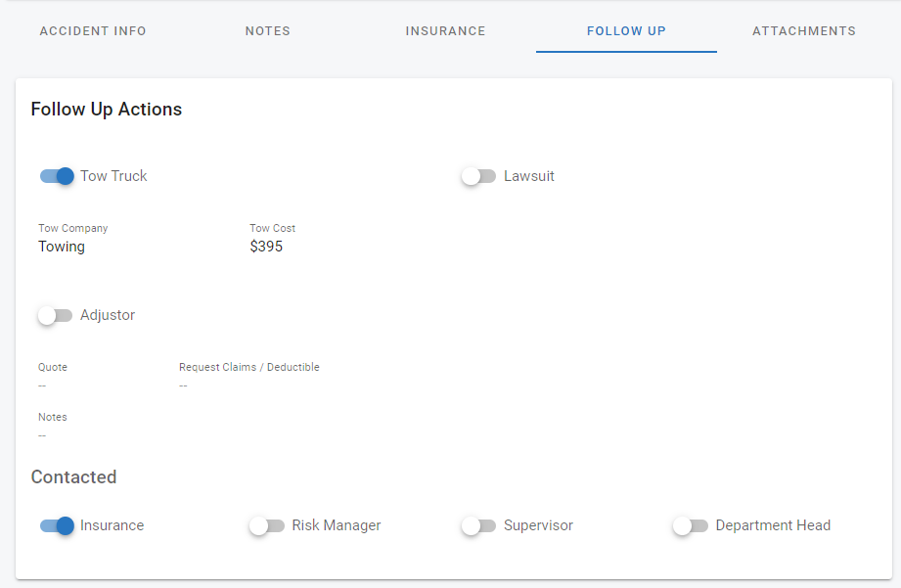Click the Notes field under Adjustor
Image resolution: width=901 pixels, height=588 pixels.
click(x=42, y=434)
